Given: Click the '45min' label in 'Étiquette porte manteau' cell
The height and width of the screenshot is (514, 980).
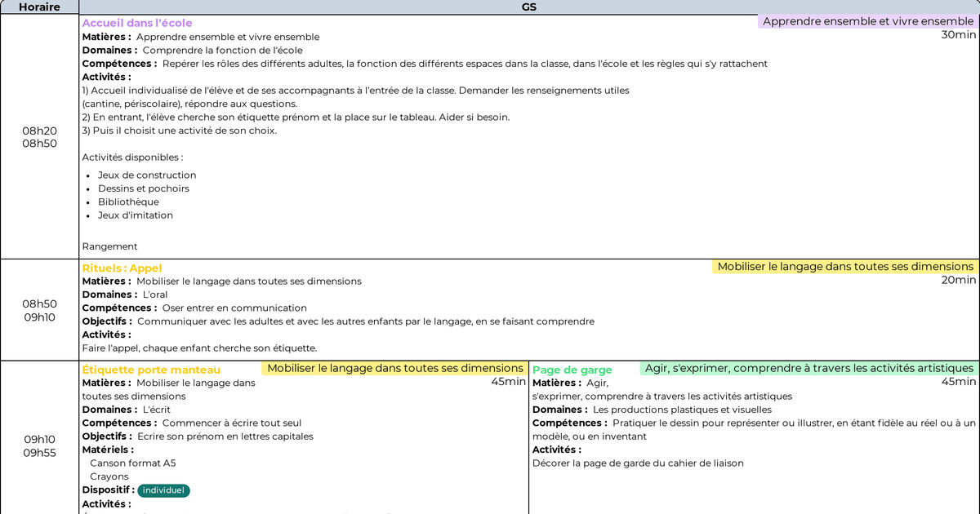Looking at the screenshot, I should click(x=509, y=382).
